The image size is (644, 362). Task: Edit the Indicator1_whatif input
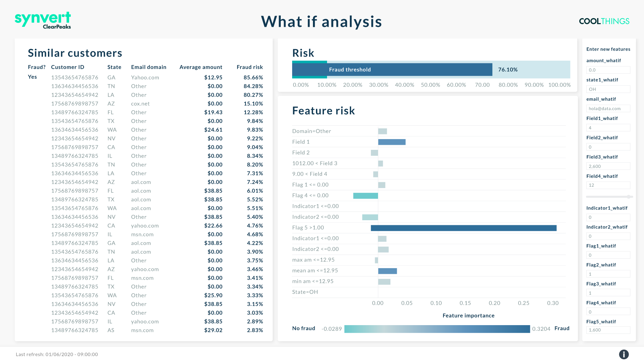point(608,217)
